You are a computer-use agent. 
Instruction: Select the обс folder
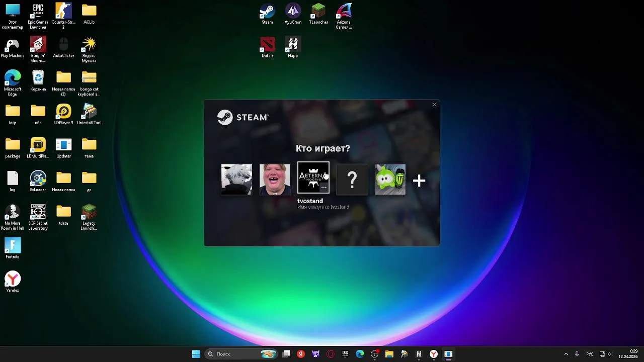[38, 115]
